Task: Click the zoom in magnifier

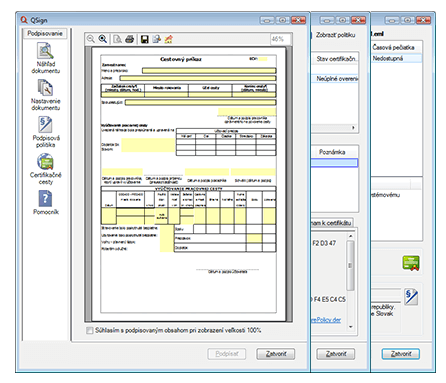Action: click(103, 39)
